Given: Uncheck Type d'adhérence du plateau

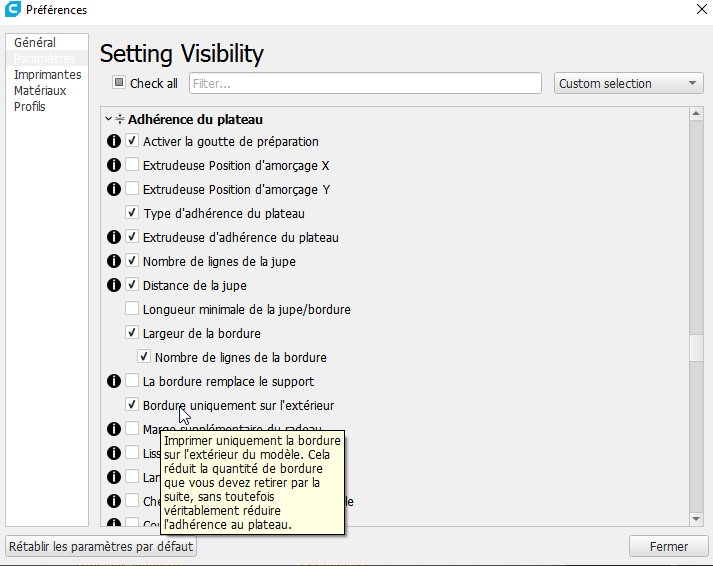Looking at the screenshot, I should coord(132,213).
